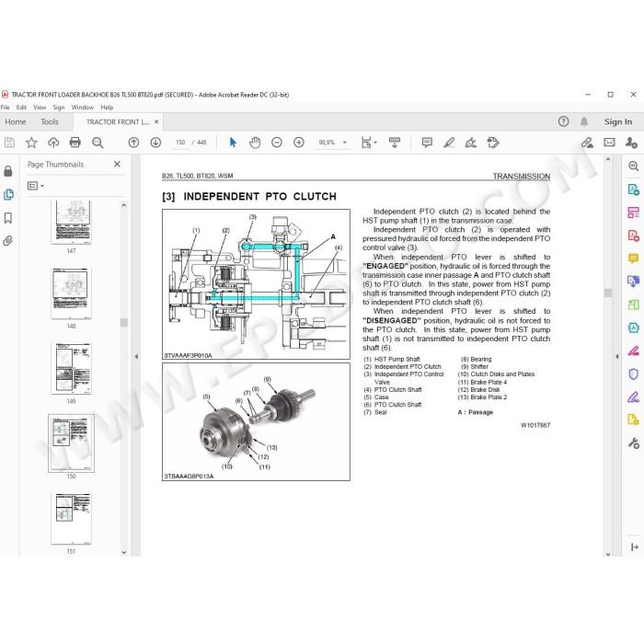Viewport: 644px width, 644px height.
Task: Toggle the Bookmarks panel in the left sidebar
Action: 7,218
